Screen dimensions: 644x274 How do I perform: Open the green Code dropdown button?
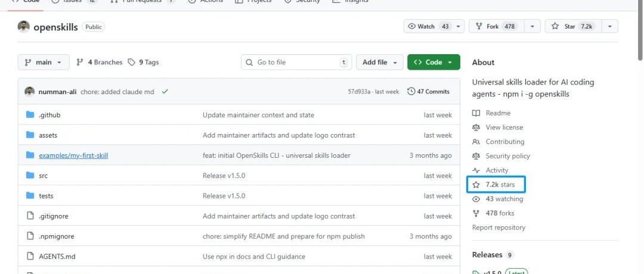pos(434,63)
